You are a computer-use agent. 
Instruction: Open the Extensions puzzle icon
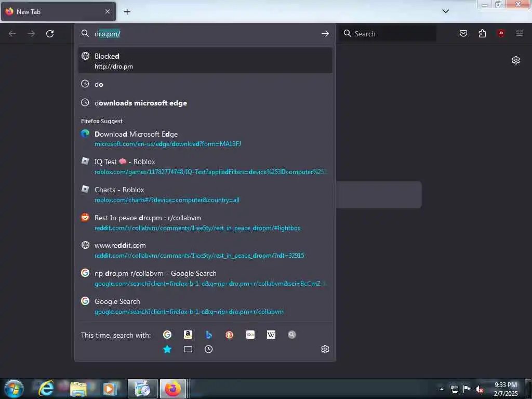tap(482, 33)
